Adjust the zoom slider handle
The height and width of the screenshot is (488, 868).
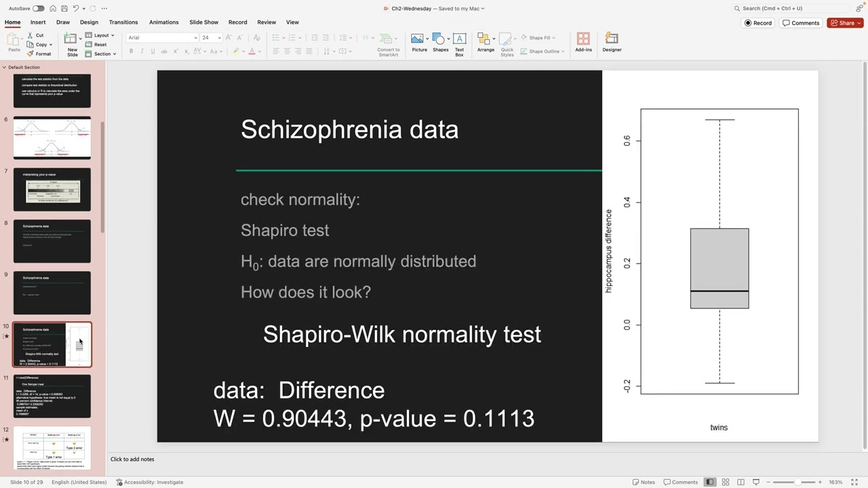pyautogui.click(x=797, y=482)
